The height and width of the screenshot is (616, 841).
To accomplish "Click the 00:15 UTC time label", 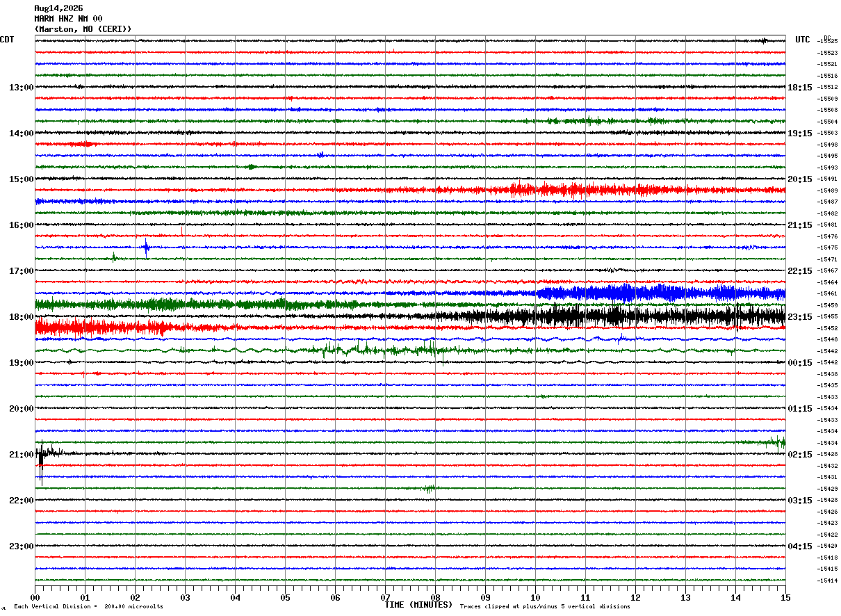I will 800,363.
